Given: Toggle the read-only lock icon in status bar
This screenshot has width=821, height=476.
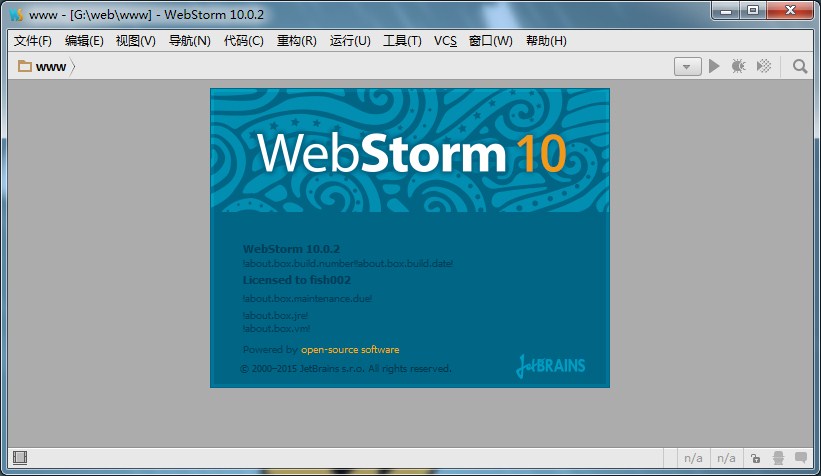Looking at the screenshot, I should pyautogui.click(x=757, y=458).
